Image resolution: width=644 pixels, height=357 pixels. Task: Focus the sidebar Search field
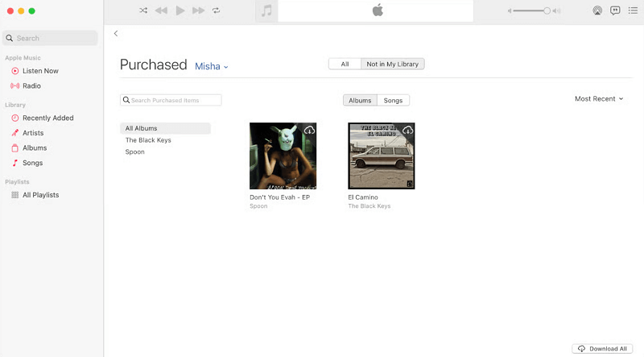[x=50, y=38]
